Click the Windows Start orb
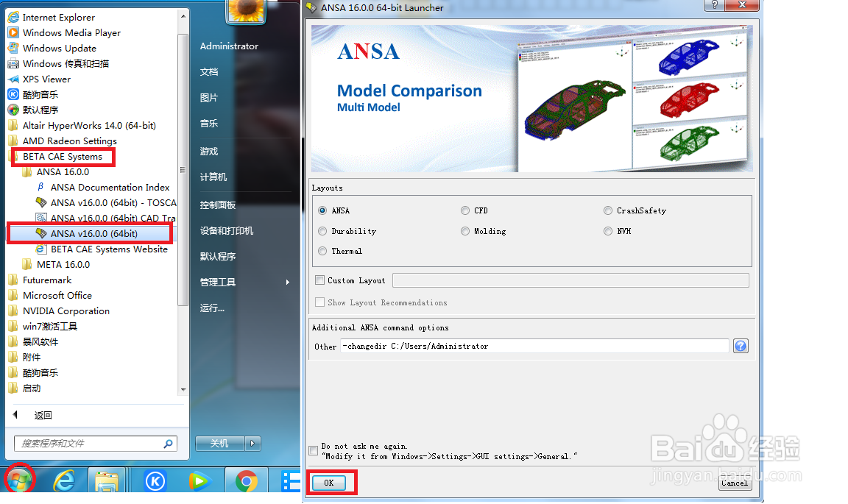The image size is (848, 504). pyautogui.click(x=19, y=480)
